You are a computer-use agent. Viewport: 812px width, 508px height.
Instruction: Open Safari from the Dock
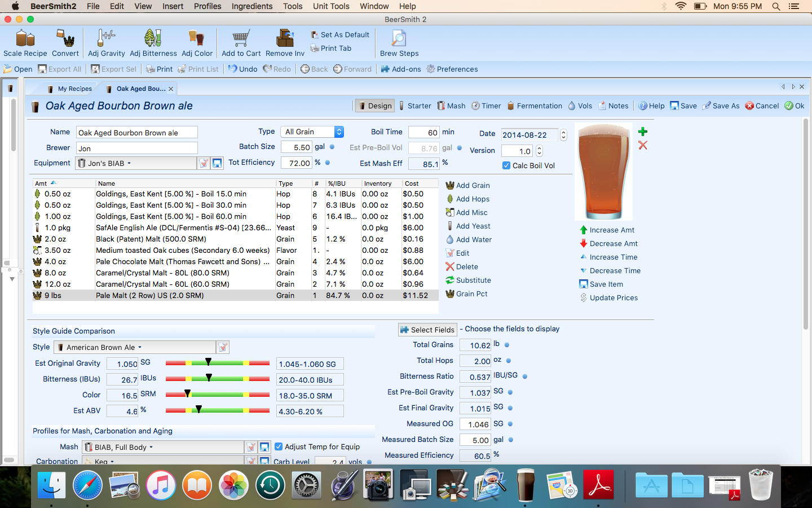point(87,485)
